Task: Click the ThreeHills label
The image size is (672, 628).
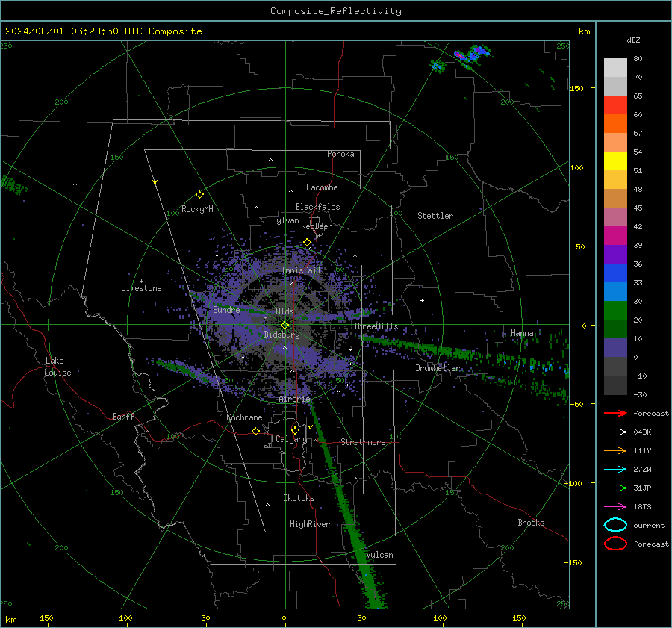Action: coord(376,326)
